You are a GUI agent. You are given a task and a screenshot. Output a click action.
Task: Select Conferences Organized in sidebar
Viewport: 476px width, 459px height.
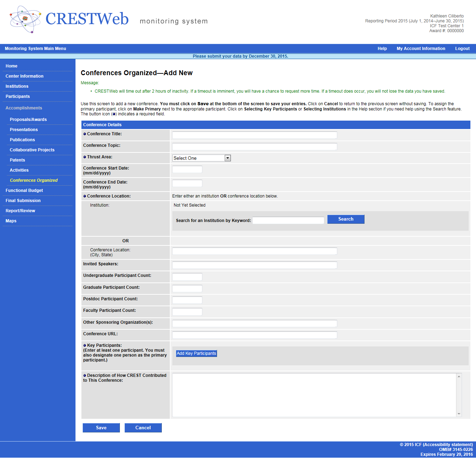34,180
